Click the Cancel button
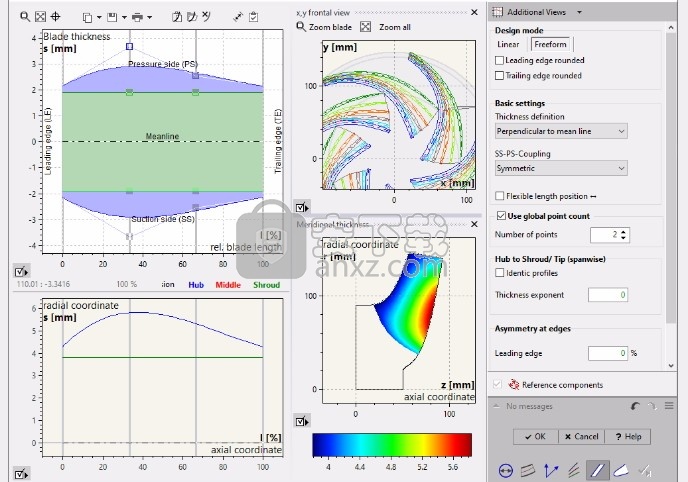 (581, 436)
